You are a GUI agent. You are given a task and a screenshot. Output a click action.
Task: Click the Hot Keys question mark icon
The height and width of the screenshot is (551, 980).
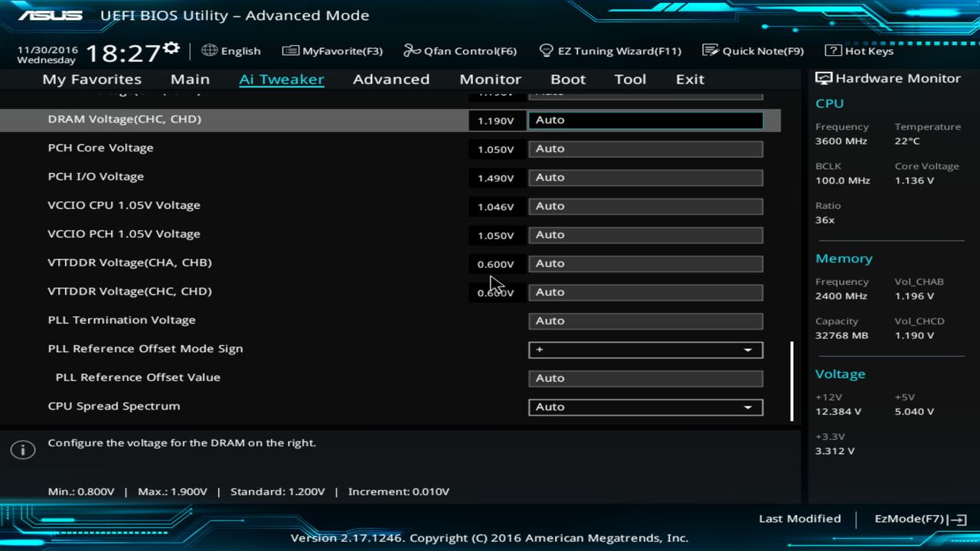click(832, 51)
